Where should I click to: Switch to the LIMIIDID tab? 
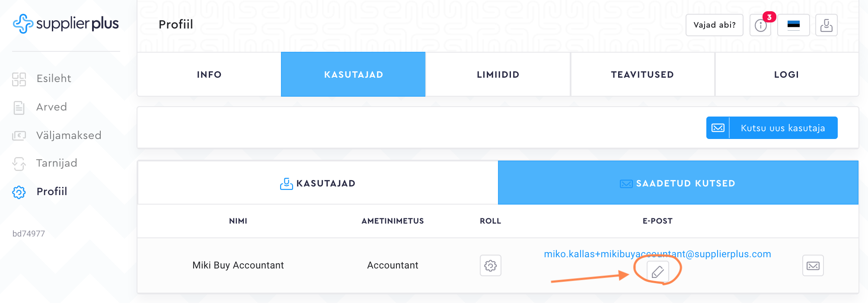[498, 75]
